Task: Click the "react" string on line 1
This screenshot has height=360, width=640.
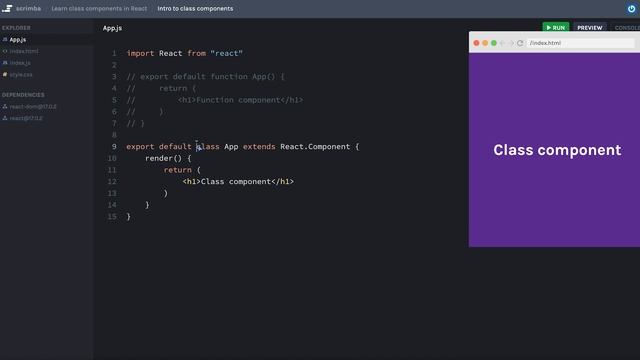Action: (227, 53)
